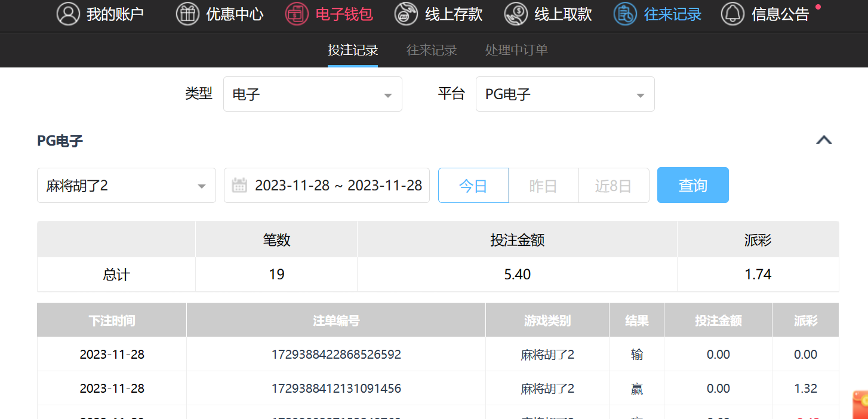Viewport: 868px width, 419px height.
Task: Click the 下注时间 column header
Action: [x=112, y=321]
